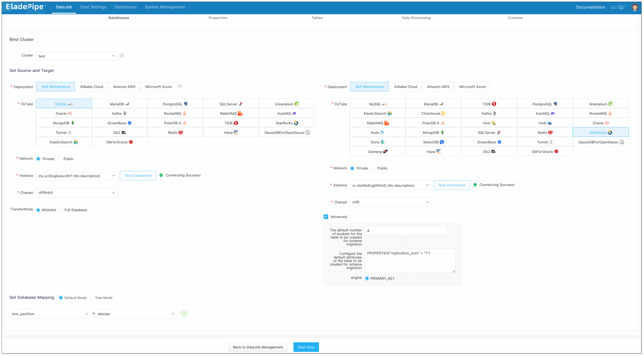Click source instance Test Connection button
The height and width of the screenshot is (356, 644).
[x=138, y=176]
